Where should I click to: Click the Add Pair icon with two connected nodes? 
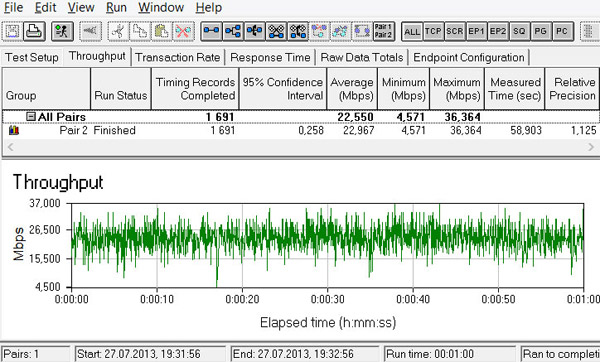[211, 31]
